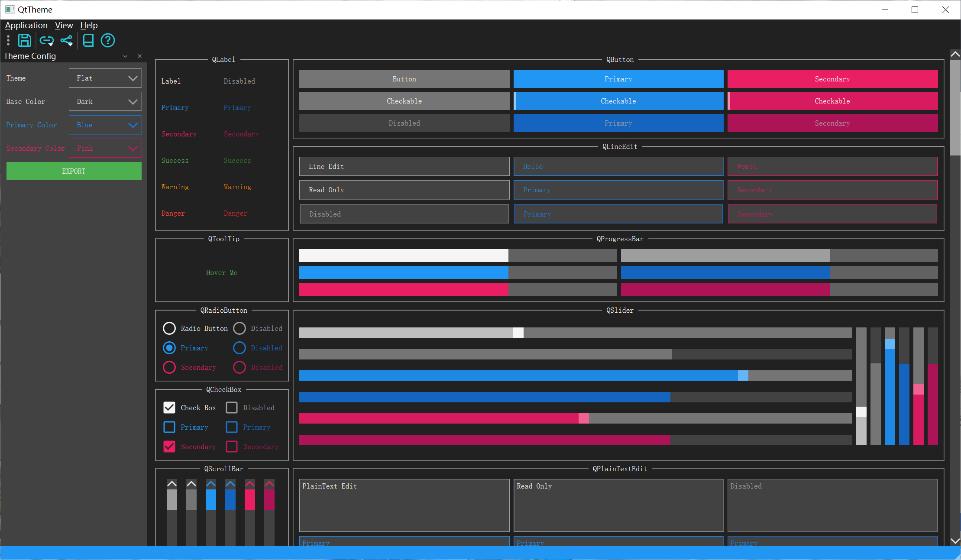
Task: Click the question mark help icon
Action: (107, 40)
